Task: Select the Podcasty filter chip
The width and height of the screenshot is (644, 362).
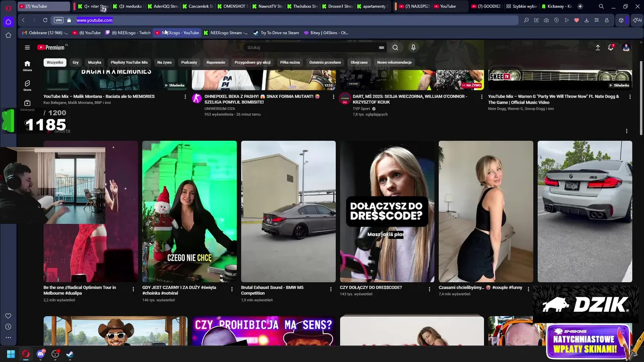Action: [189, 62]
